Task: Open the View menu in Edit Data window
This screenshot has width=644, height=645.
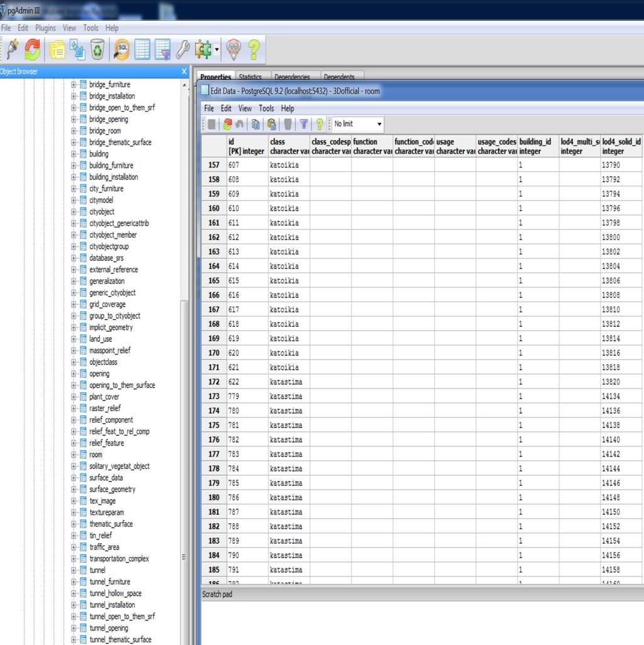Action: coord(245,109)
